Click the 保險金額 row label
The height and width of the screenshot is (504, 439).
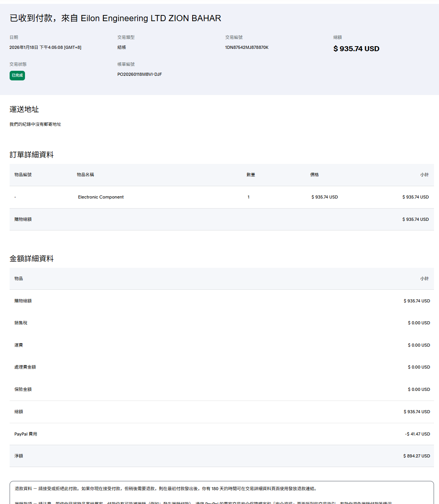pyautogui.click(x=23, y=389)
